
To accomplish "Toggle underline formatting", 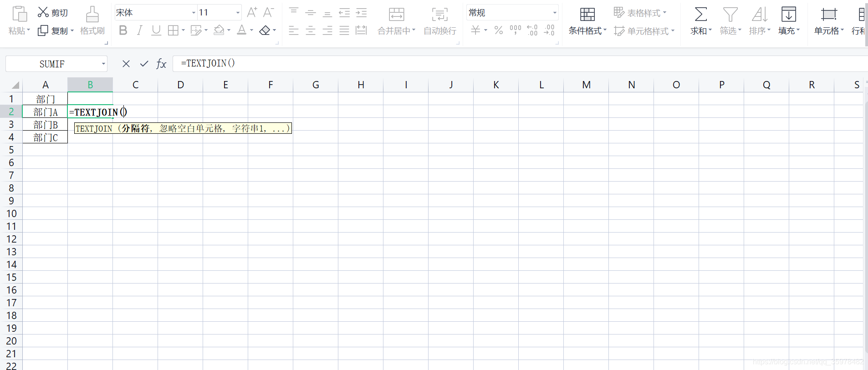I will 156,30.
